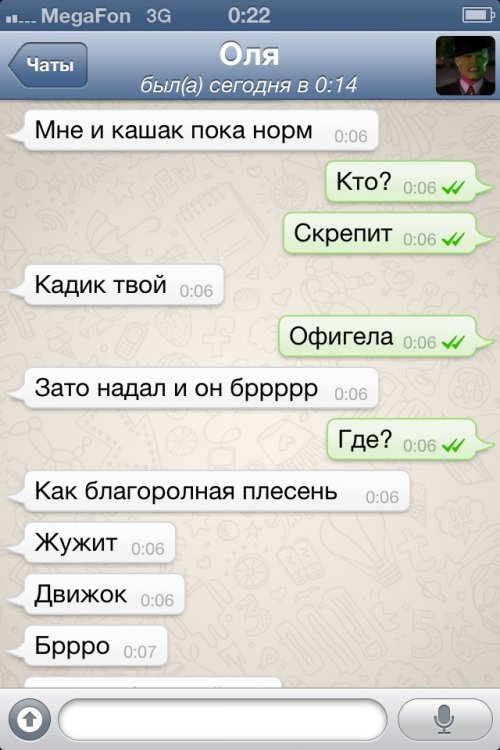Viewport: 500px width, 750px height.
Task: Open Оля's profile avatar thumbnail
Action: pos(465,66)
